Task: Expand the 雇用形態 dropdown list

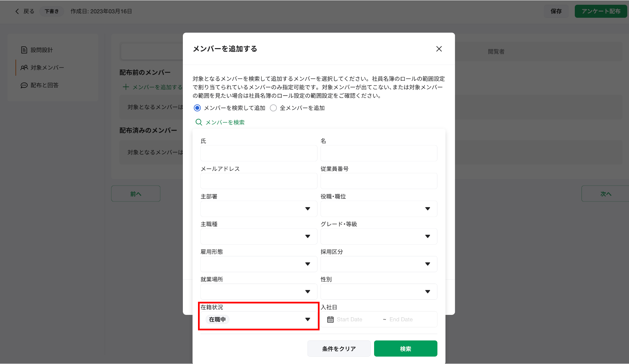Action: (x=259, y=264)
